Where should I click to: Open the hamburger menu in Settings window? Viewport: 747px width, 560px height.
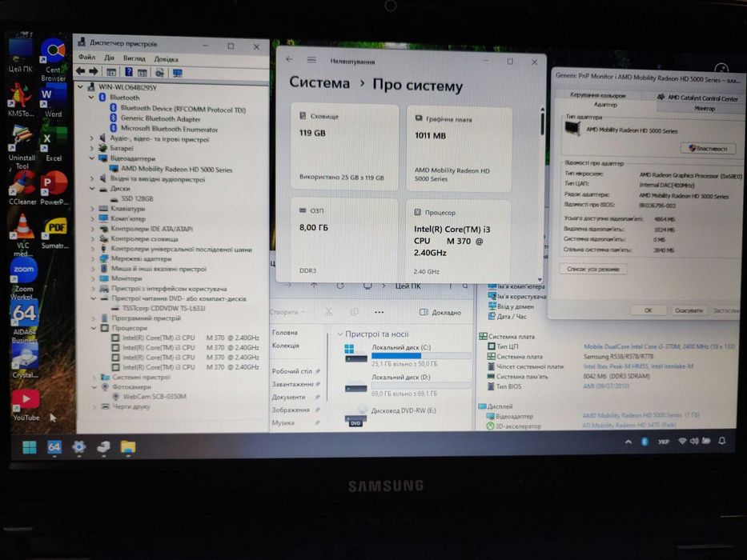(311, 60)
